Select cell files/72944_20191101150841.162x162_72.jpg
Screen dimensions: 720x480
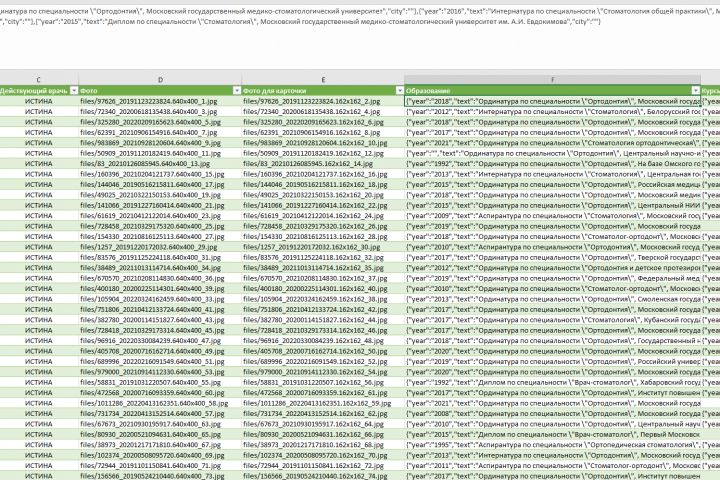323,466
